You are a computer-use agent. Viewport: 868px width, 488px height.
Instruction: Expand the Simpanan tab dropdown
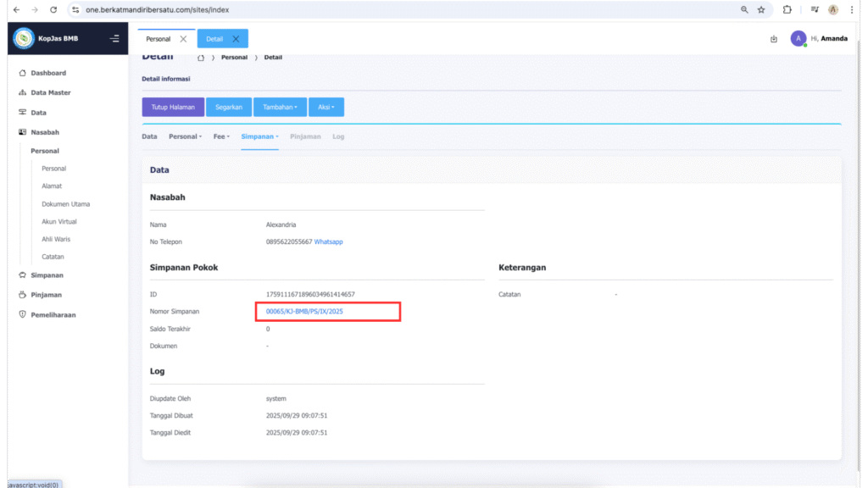[x=259, y=136]
